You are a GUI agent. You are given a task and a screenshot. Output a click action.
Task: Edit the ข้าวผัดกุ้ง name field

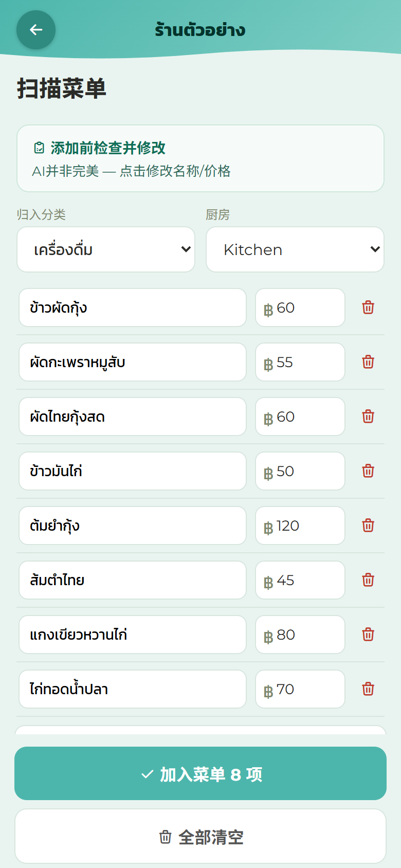pos(133,308)
